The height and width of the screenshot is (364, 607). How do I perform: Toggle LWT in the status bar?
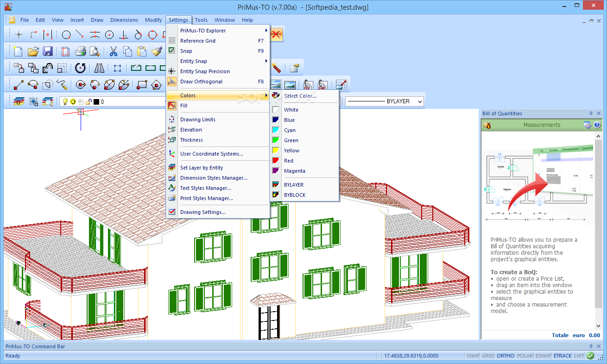[x=579, y=356]
